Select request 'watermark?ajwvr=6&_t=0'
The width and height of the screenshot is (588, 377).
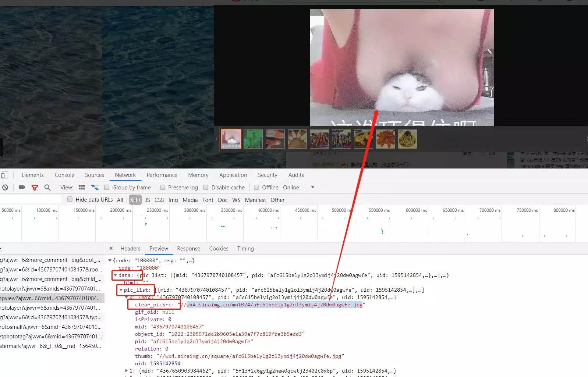point(52,346)
